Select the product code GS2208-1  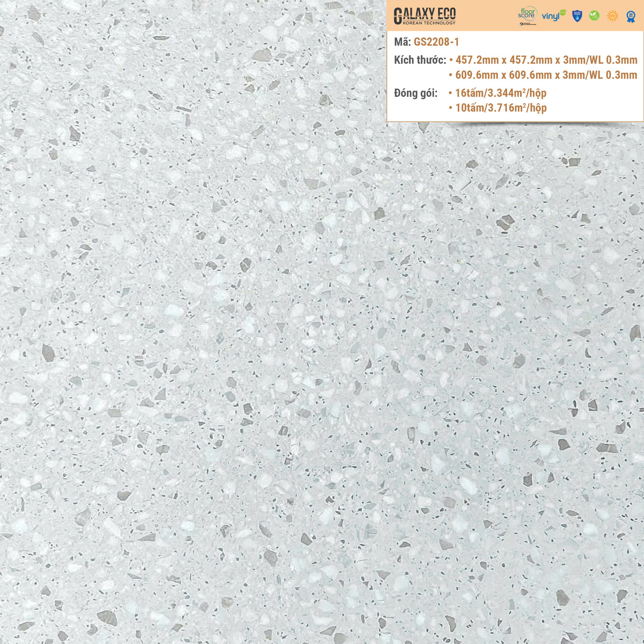(436, 42)
